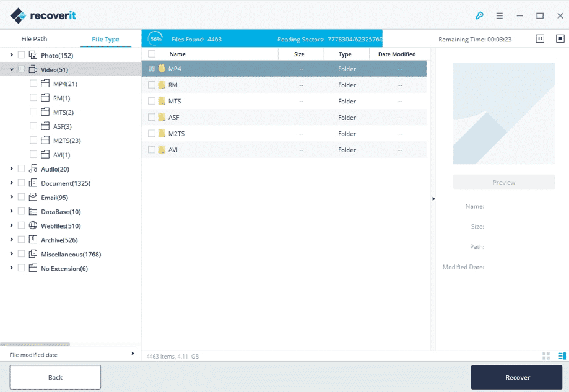Click the key-shaped activation icon

[x=479, y=15]
